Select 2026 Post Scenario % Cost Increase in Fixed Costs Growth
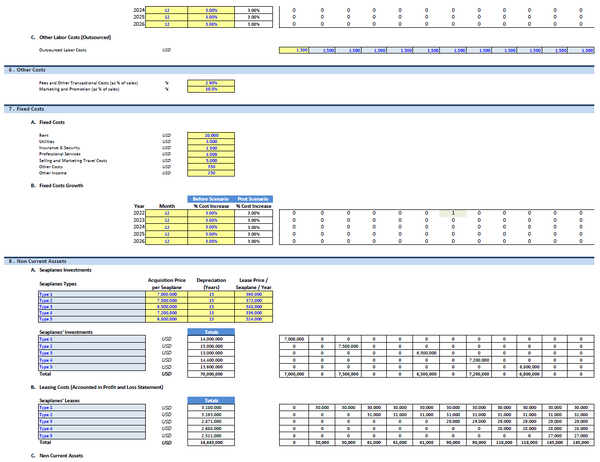This screenshot has width=600, height=462. pos(253,241)
